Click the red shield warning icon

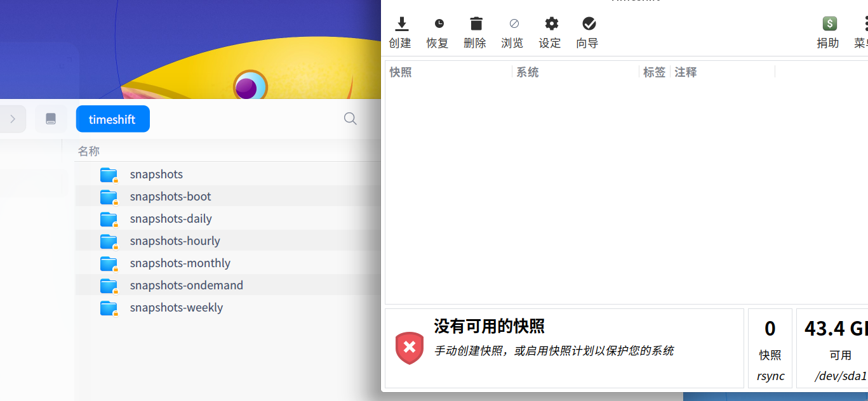[410, 348]
